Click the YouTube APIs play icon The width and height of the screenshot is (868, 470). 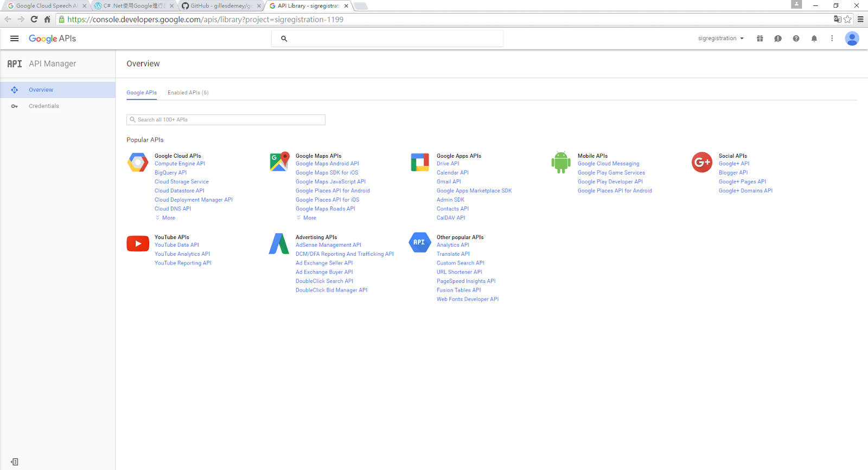click(x=138, y=243)
